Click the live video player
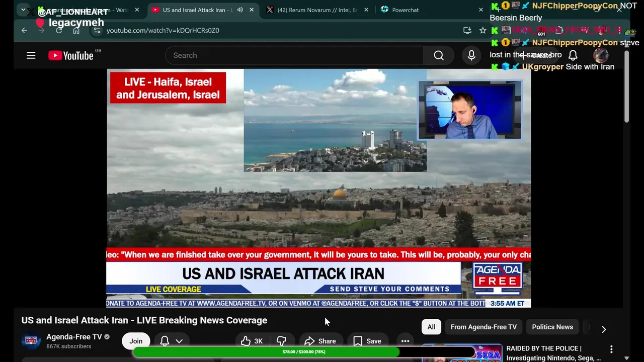 click(x=318, y=188)
